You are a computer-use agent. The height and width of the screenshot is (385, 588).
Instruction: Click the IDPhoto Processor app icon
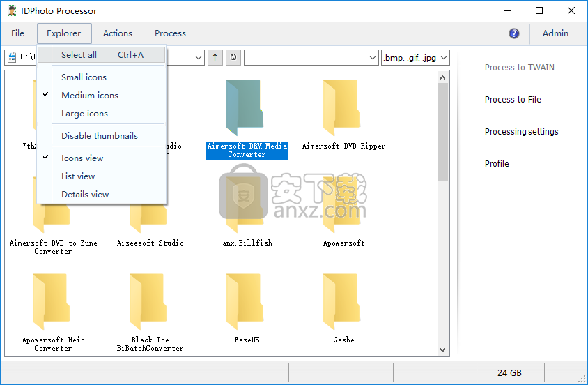point(12,11)
